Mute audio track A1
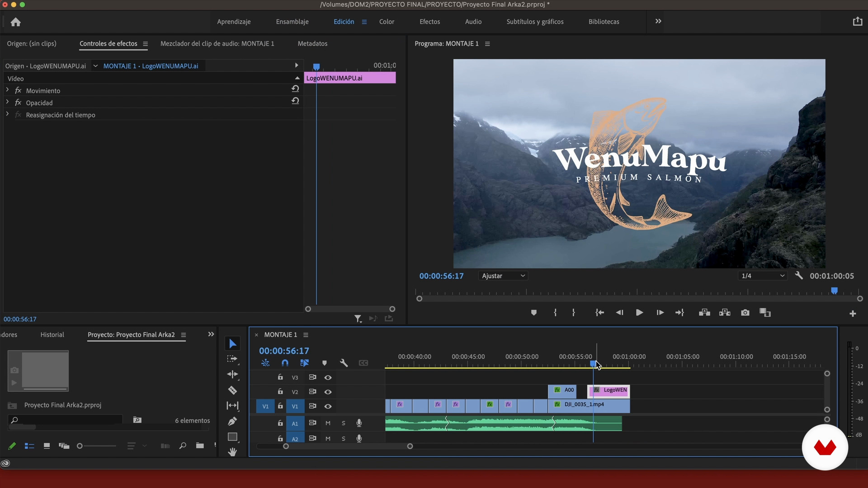The height and width of the screenshot is (488, 868). point(328,423)
